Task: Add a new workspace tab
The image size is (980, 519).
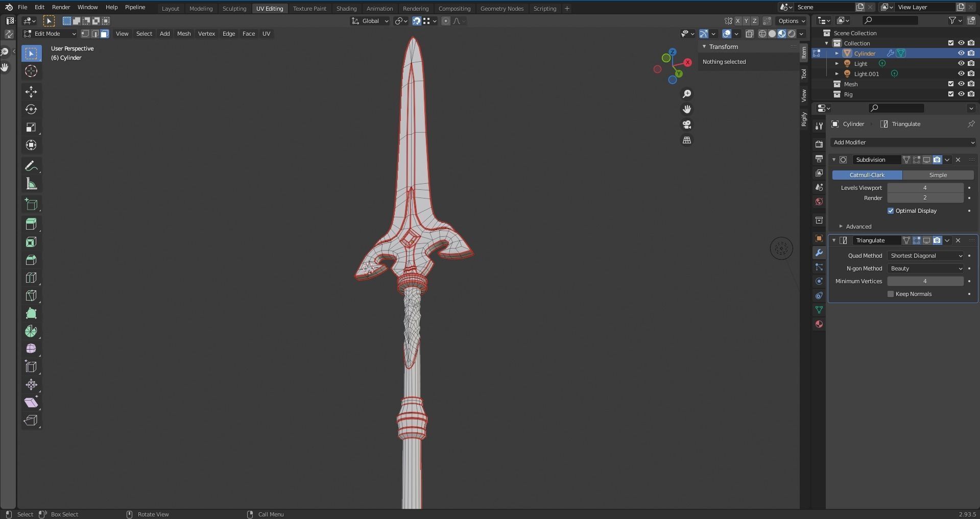Action: 567,9
